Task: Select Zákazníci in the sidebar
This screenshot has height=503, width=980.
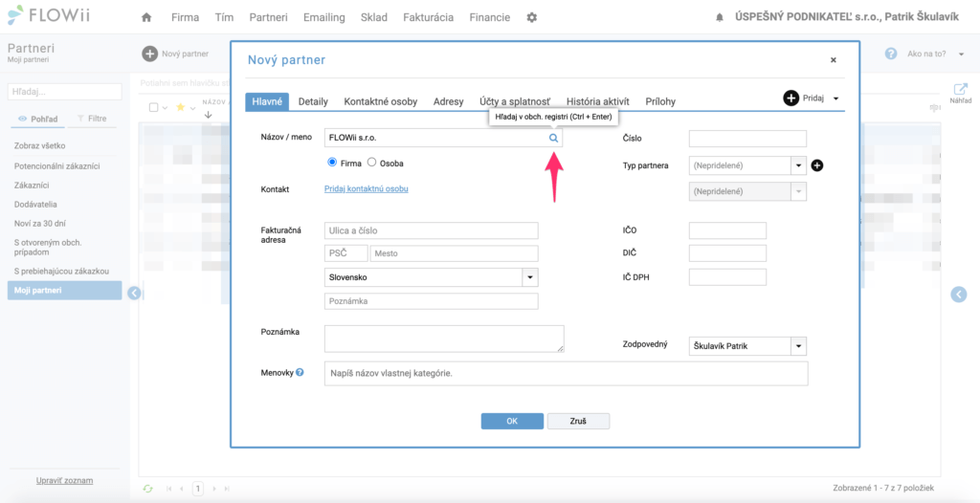Action: (32, 186)
